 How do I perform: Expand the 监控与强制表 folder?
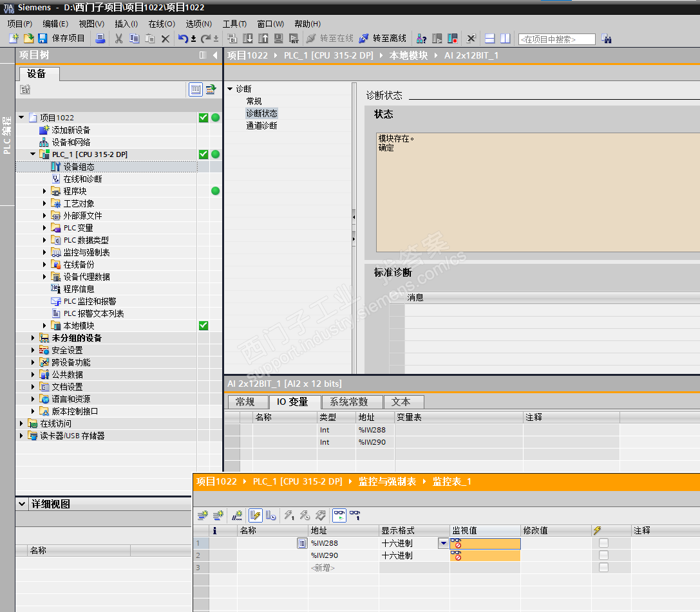(44, 252)
